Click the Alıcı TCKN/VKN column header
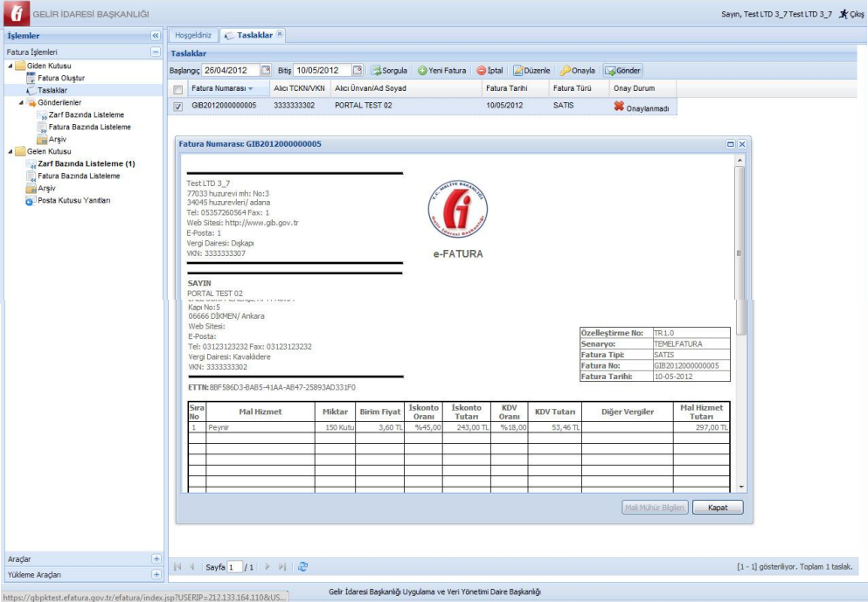 (300, 88)
